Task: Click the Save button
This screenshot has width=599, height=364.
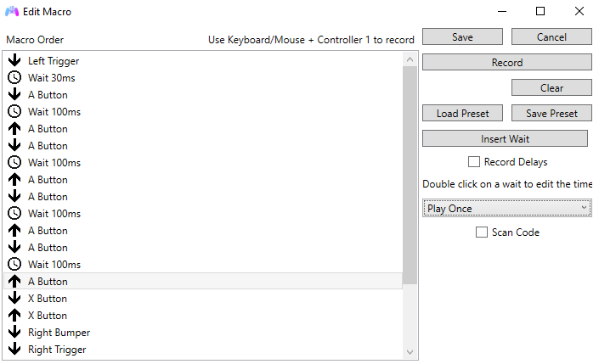Action: 462,37
